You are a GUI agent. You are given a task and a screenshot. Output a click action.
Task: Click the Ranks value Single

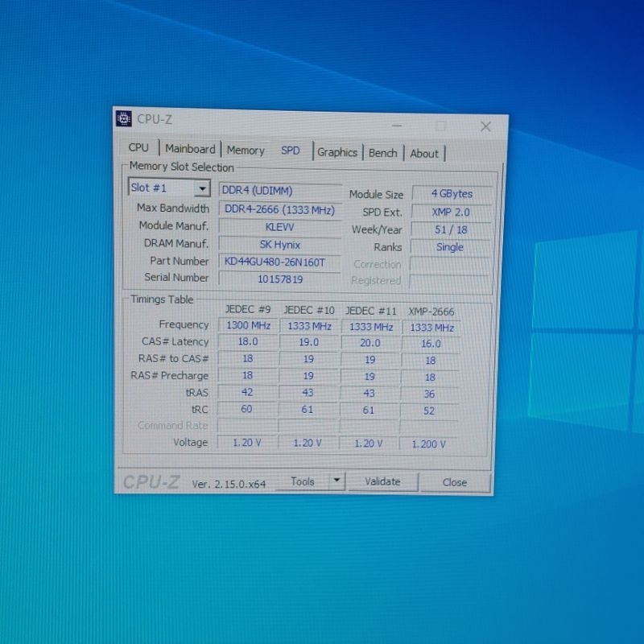pyautogui.click(x=450, y=247)
